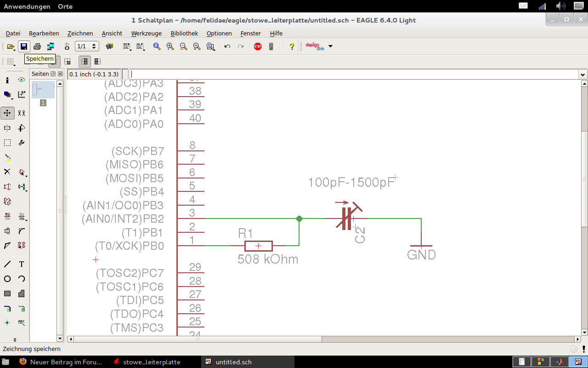This screenshot has width=588, height=368.
Task: Open the Replace dropdown tool
Action: pyautogui.click(x=22, y=187)
